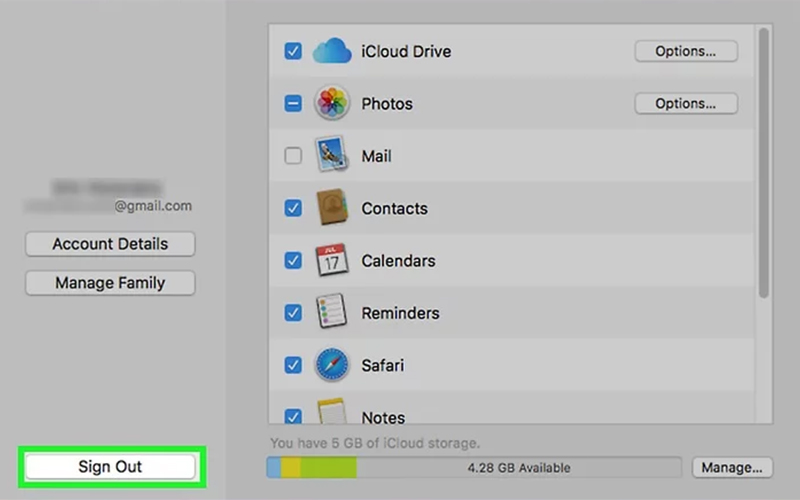Toggle the Photos mixed-state checkbox
Image resolution: width=800 pixels, height=500 pixels.
pos(293,103)
